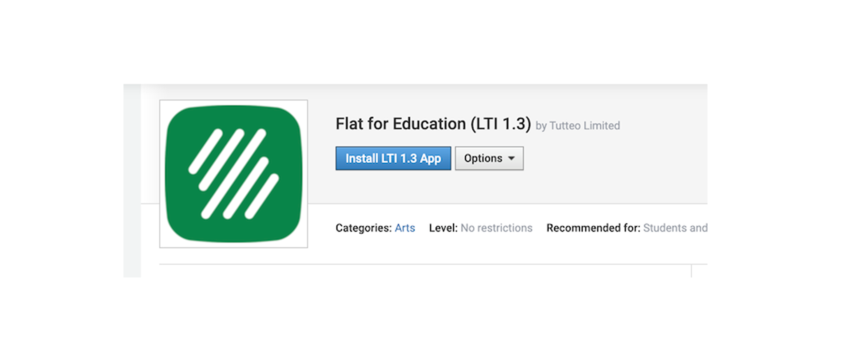Click the blue Install LTI 1.3 App button

(x=393, y=158)
